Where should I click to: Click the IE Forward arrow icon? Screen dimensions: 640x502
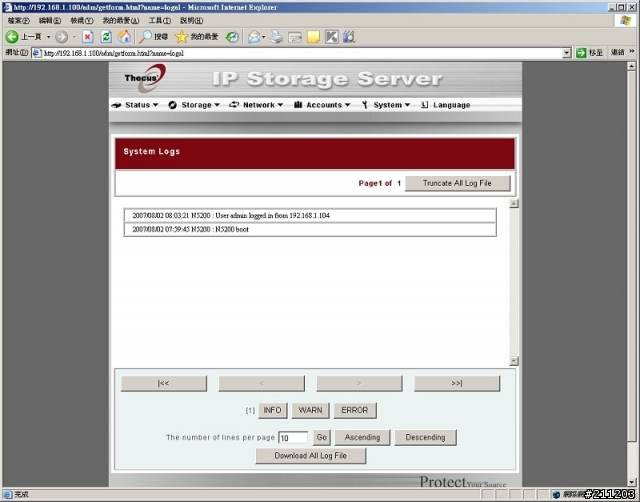pos(61,37)
